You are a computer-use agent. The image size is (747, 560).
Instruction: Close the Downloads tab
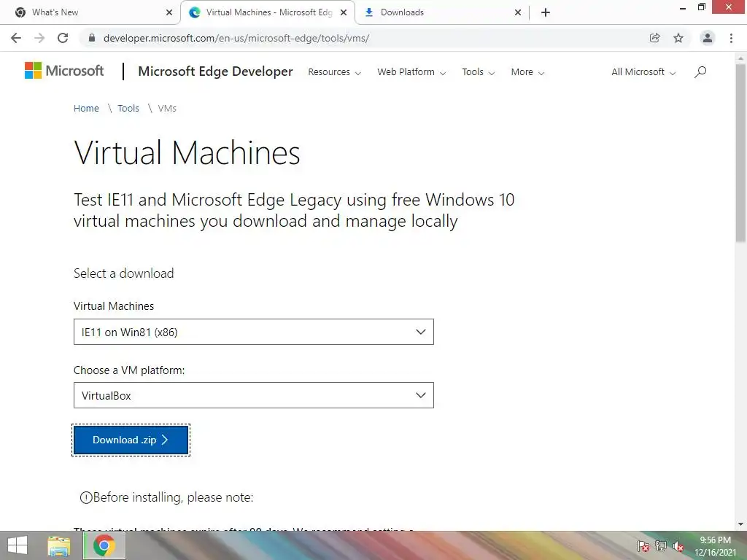pyautogui.click(x=518, y=12)
